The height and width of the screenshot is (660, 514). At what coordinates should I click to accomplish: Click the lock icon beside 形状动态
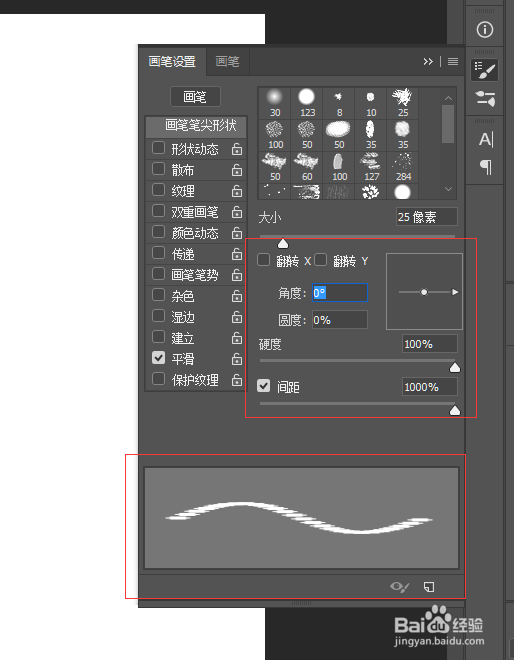coord(237,149)
